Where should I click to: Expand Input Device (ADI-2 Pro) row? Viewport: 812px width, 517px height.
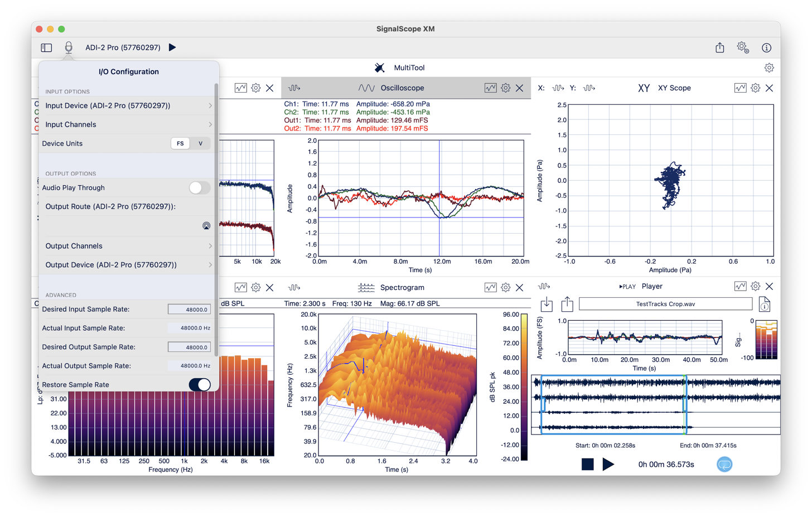click(128, 105)
